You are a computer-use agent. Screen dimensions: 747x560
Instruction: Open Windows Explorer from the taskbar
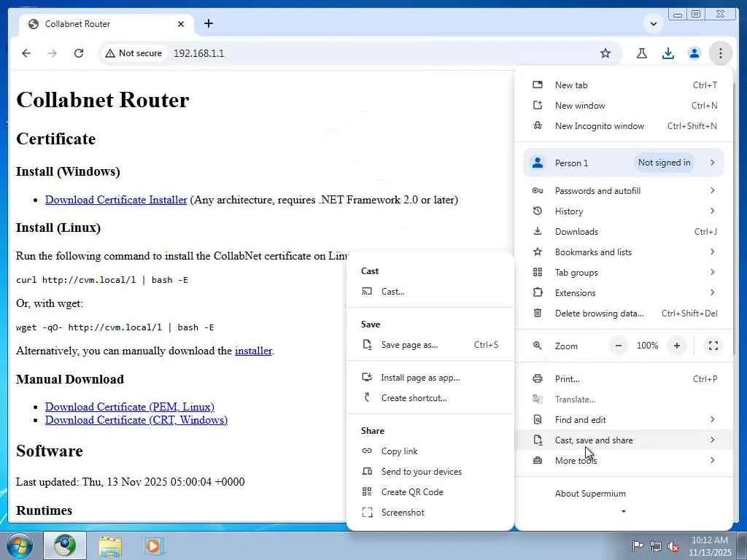[110, 545]
